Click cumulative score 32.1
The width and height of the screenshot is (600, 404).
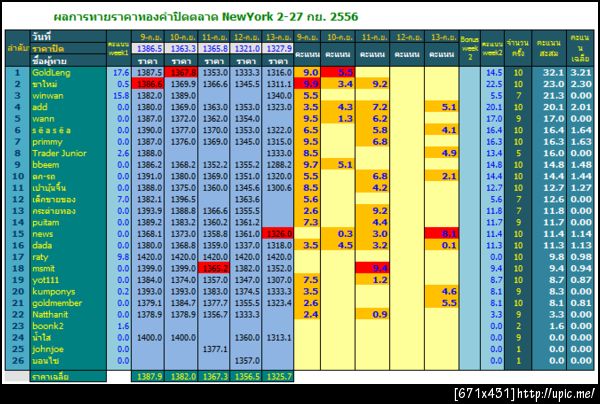[548, 73]
